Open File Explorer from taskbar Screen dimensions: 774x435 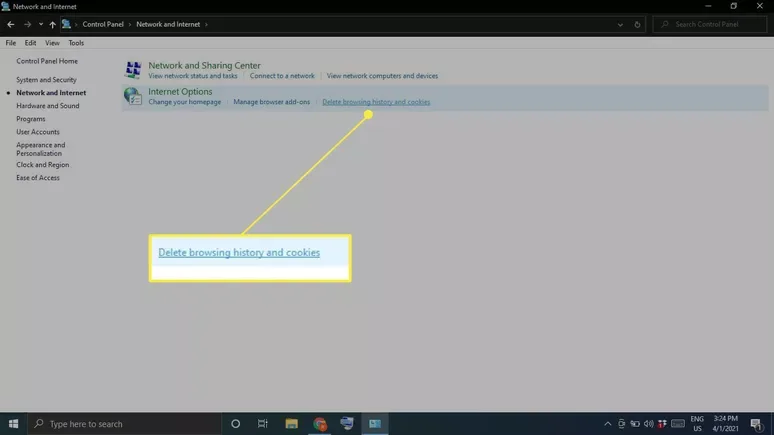292,424
